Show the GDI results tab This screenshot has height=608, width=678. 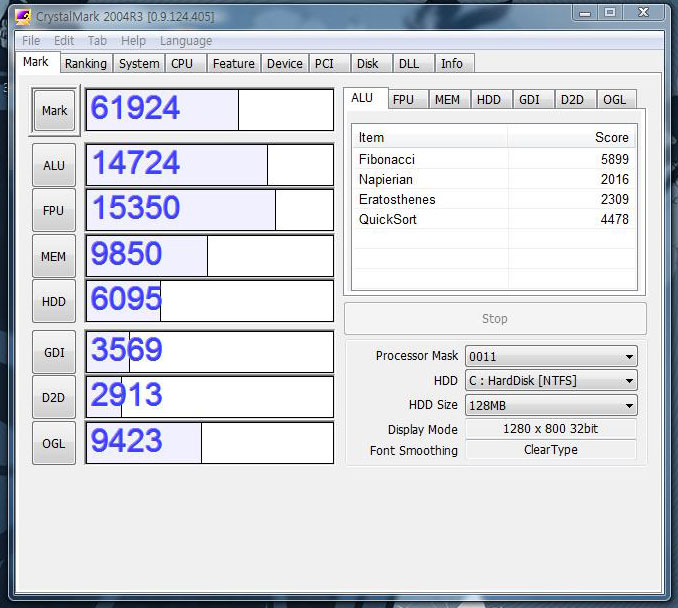(x=533, y=99)
